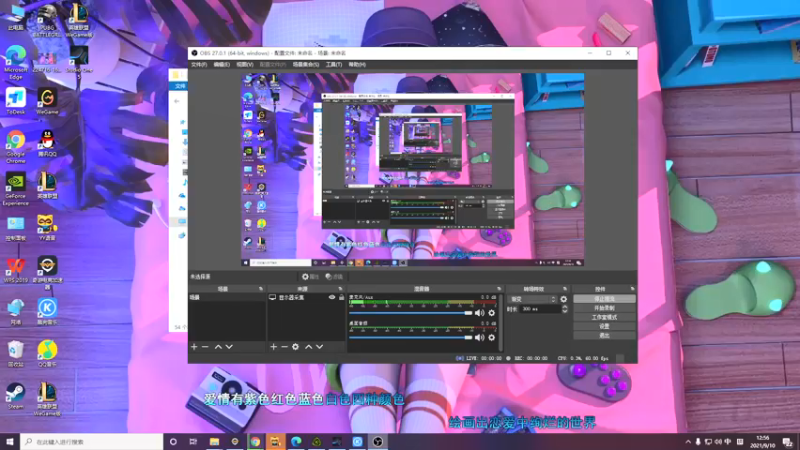
Task: Switch to OBS Studio taskbar icon
Action: (378, 441)
